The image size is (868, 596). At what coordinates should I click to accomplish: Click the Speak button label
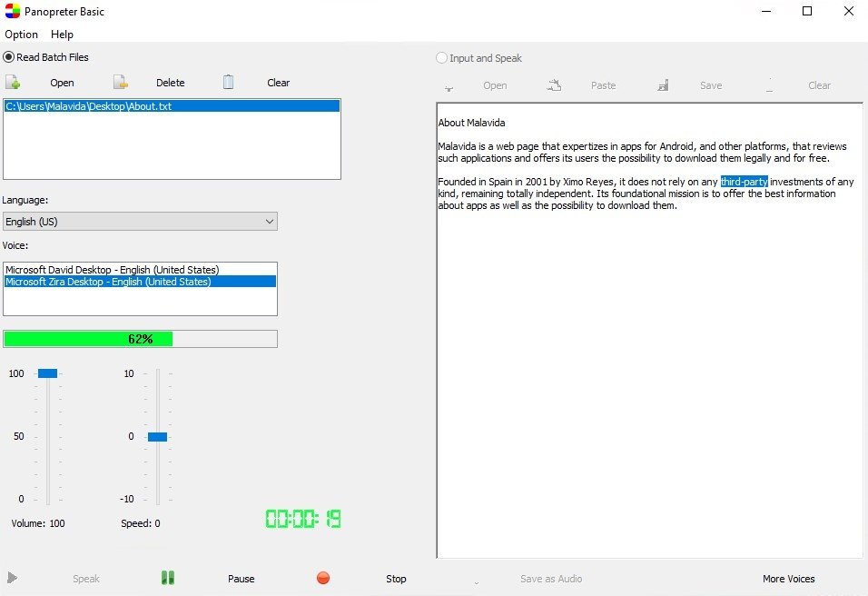click(x=86, y=579)
